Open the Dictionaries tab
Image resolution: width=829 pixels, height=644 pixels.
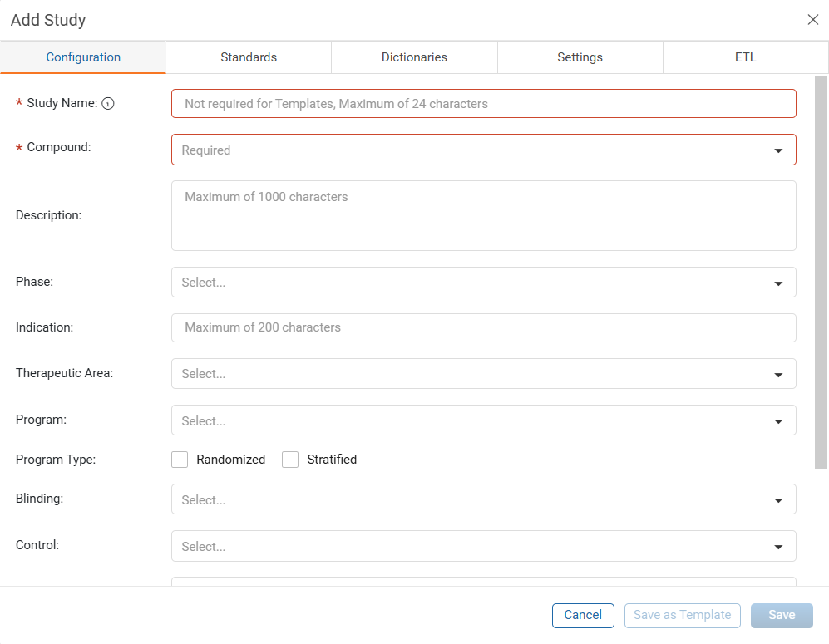[x=414, y=57]
